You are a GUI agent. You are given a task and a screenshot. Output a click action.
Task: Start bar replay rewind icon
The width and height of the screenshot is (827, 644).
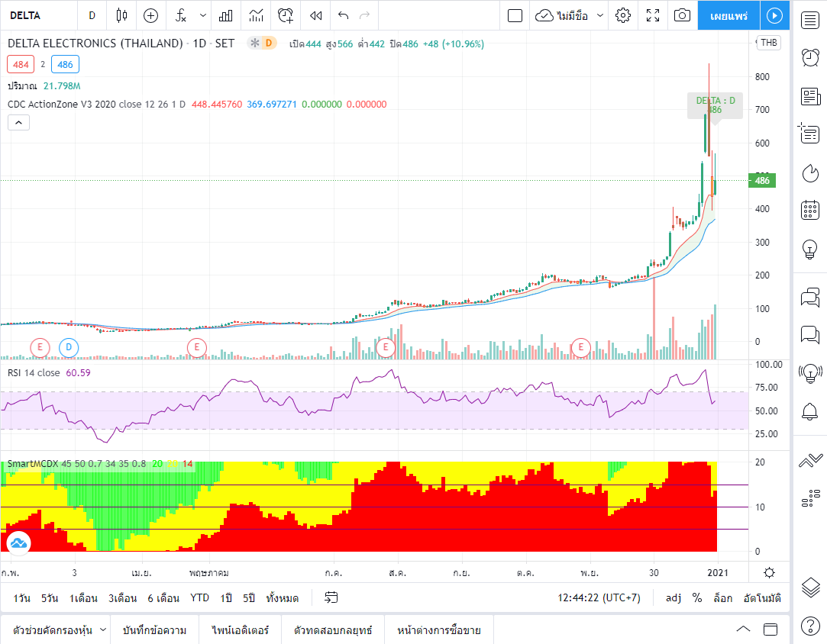pyautogui.click(x=316, y=15)
